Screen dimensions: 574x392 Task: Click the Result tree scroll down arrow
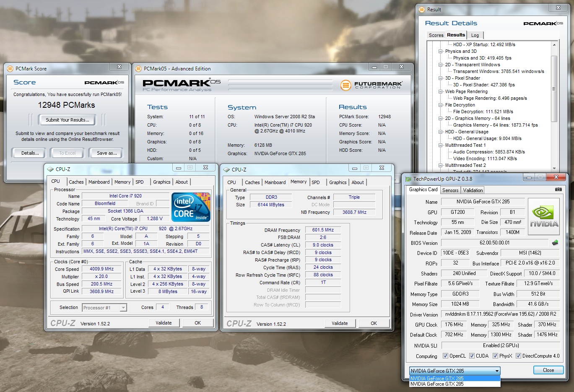coord(554,169)
